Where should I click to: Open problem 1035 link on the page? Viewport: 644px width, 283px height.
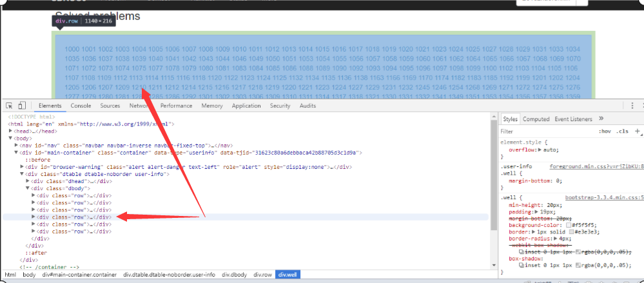[72, 59]
